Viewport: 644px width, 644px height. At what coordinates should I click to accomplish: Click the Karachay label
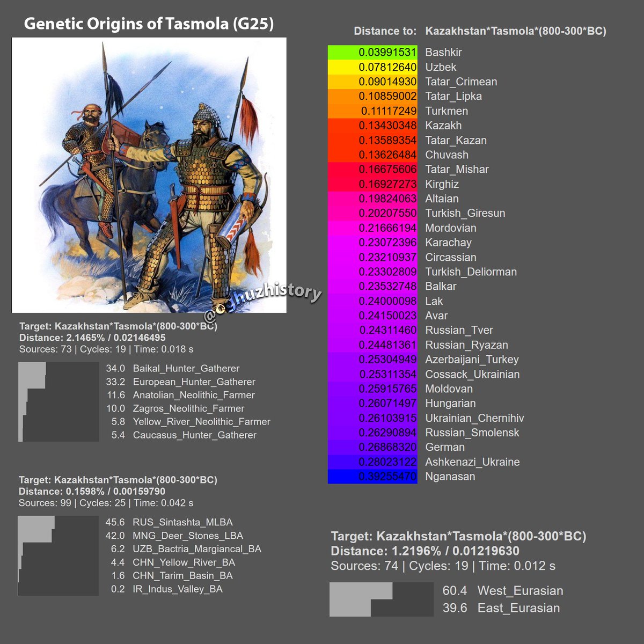(448, 243)
